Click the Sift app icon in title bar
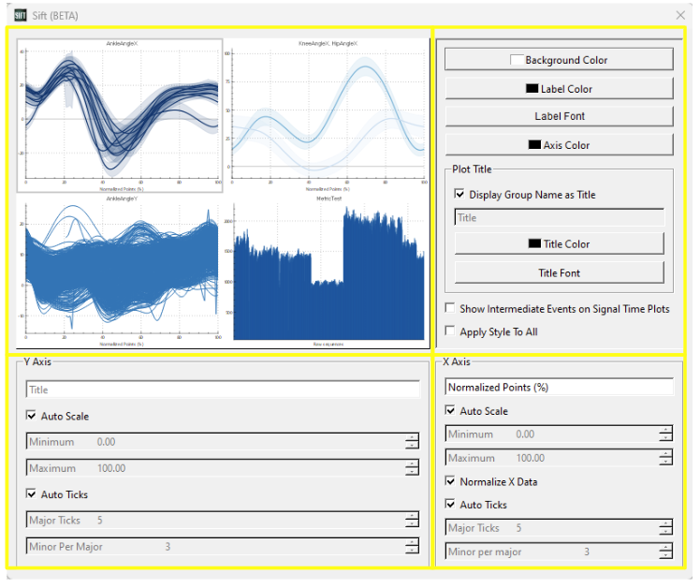 click(x=20, y=14)
